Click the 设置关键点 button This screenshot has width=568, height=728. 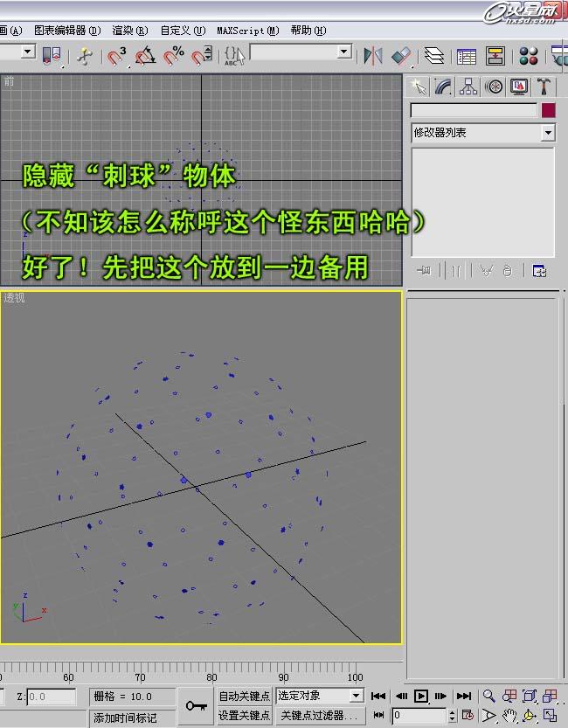(x=244, y=715)
